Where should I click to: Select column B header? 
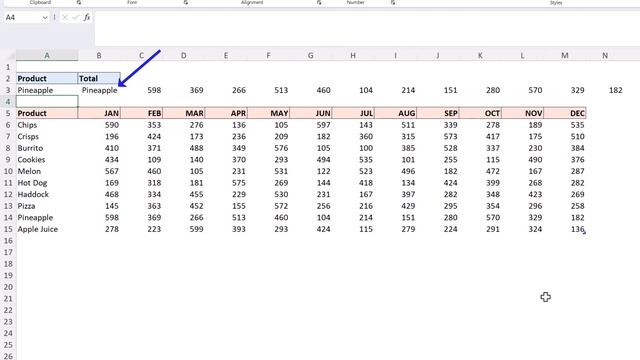click(x=99, y=55)
